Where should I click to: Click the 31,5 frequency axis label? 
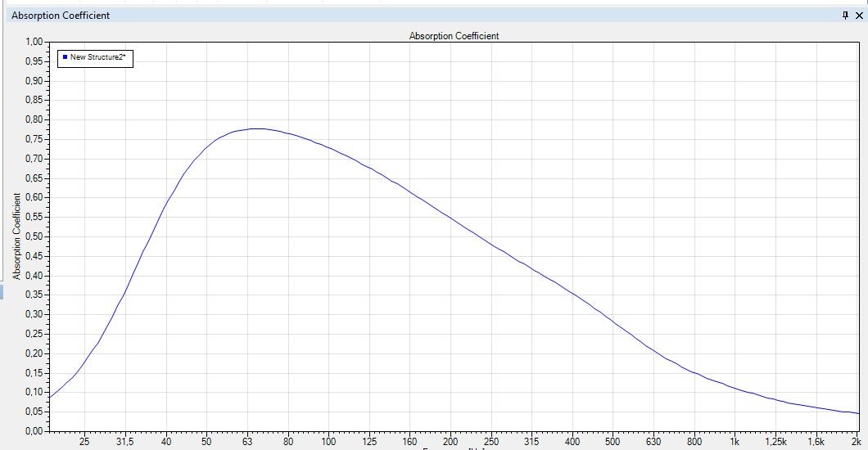pos(124,442)
